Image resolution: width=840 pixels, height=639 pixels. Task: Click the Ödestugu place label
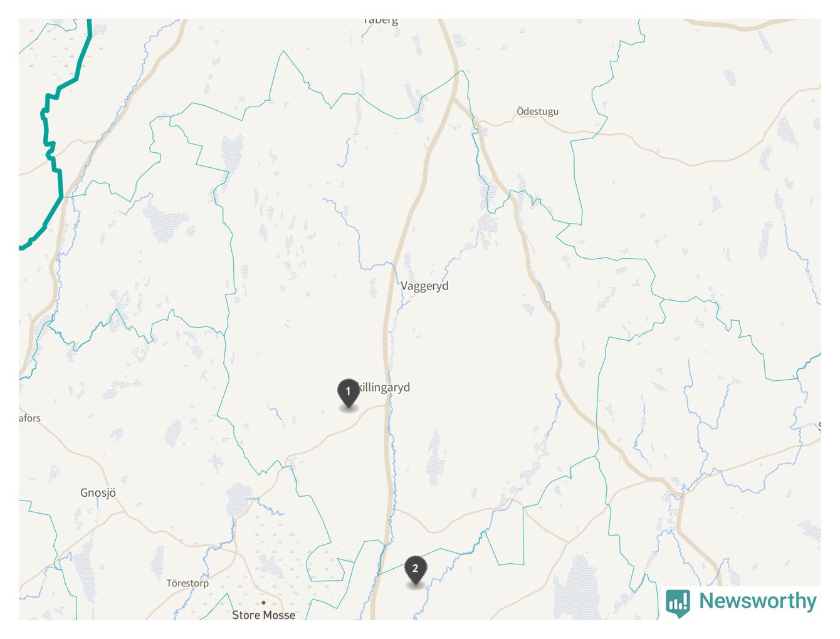pos(537,112)
